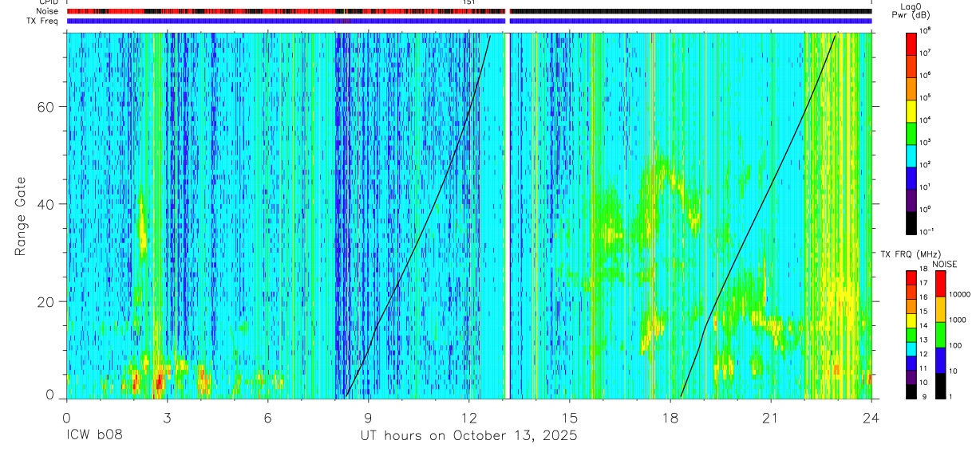Click the x-axis tick label '21'
This screenshot has width=980, height=452.
click(770, 417)
